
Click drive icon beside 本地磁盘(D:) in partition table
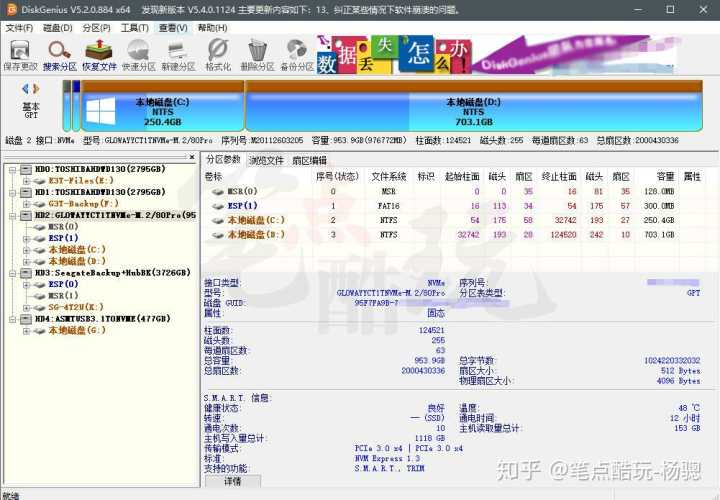tap(218, 235)
